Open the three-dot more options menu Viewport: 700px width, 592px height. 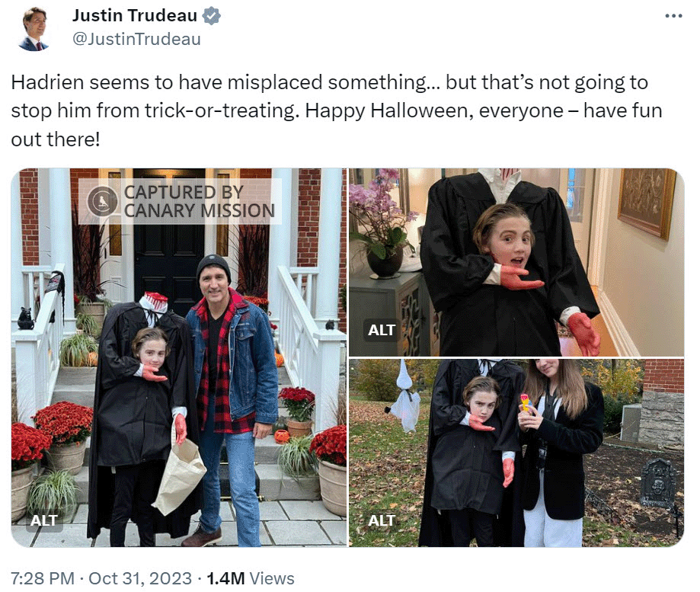tap(673, 16)
